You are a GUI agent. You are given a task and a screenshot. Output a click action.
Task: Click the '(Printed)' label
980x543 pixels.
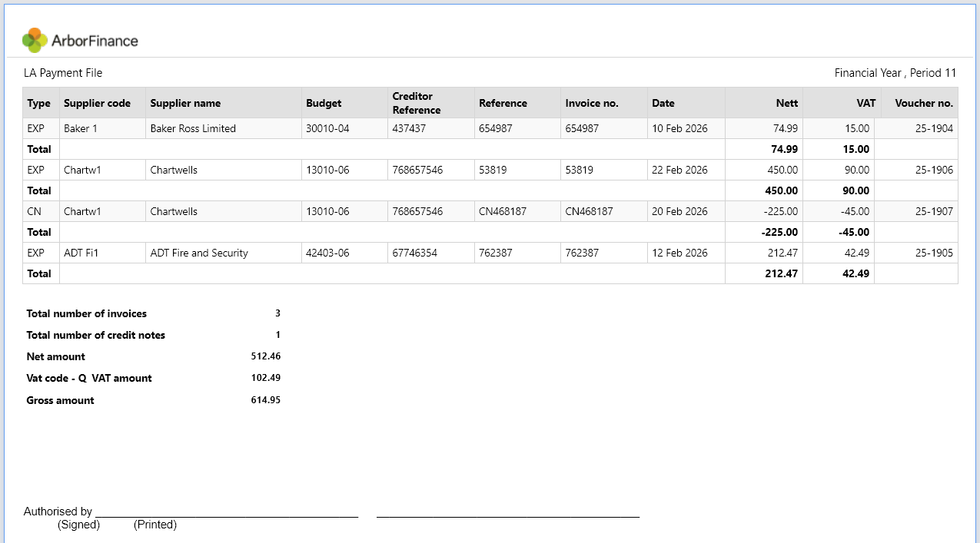(155, 525)
